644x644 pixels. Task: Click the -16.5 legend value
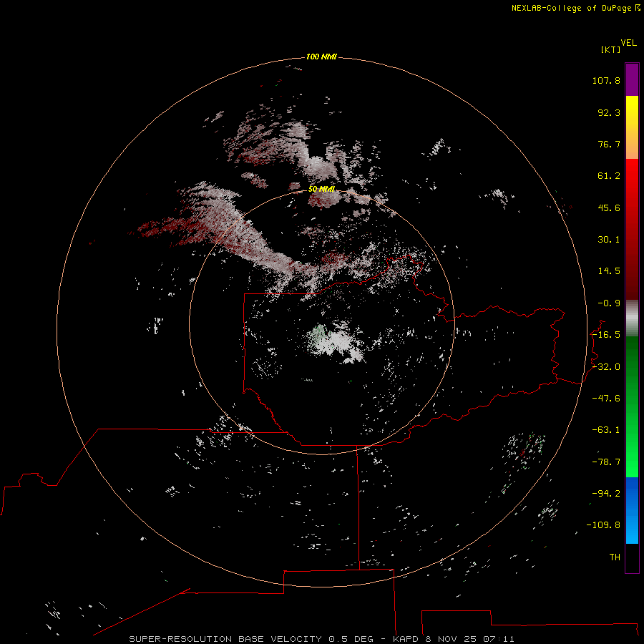coord(606,335)
